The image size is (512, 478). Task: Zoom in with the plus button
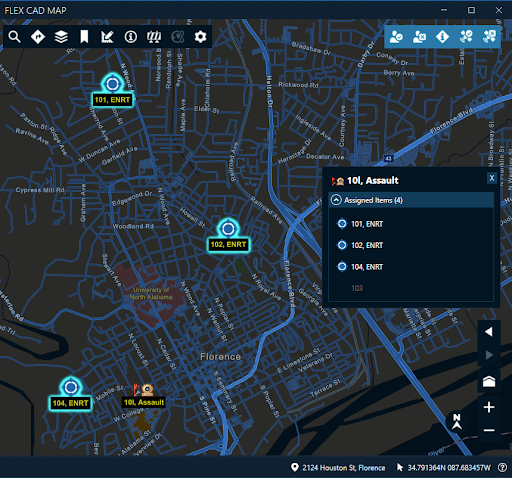489,407
